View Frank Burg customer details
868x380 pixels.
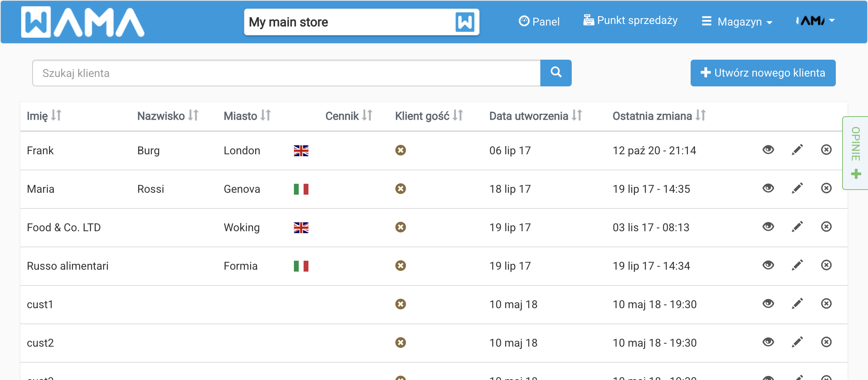coord(768,150)
